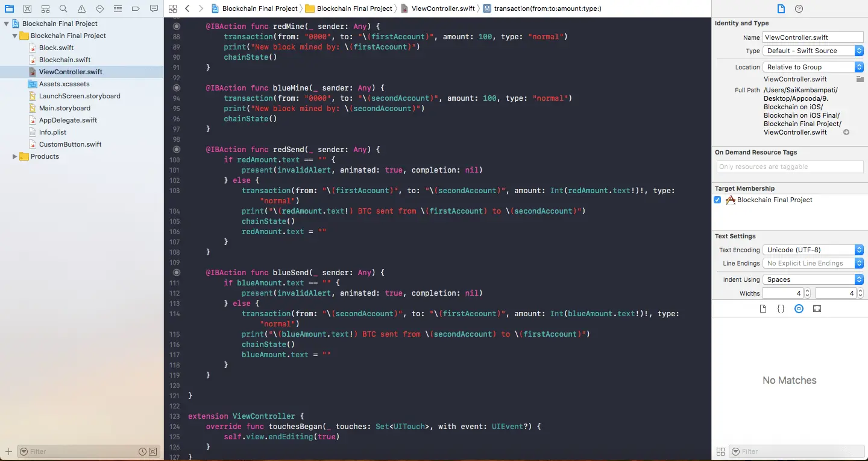Go back in editor history

tap(187, 9)
